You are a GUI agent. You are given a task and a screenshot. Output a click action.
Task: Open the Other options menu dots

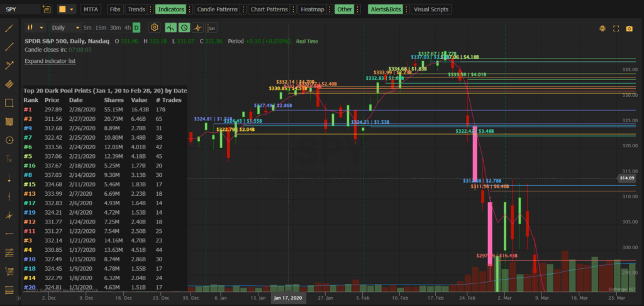[x=358, y=9]
